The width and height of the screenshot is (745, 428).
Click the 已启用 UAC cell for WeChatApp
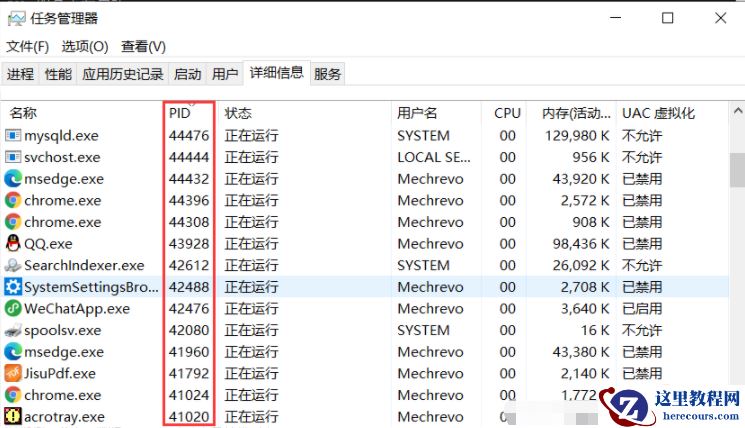(642, 309)
